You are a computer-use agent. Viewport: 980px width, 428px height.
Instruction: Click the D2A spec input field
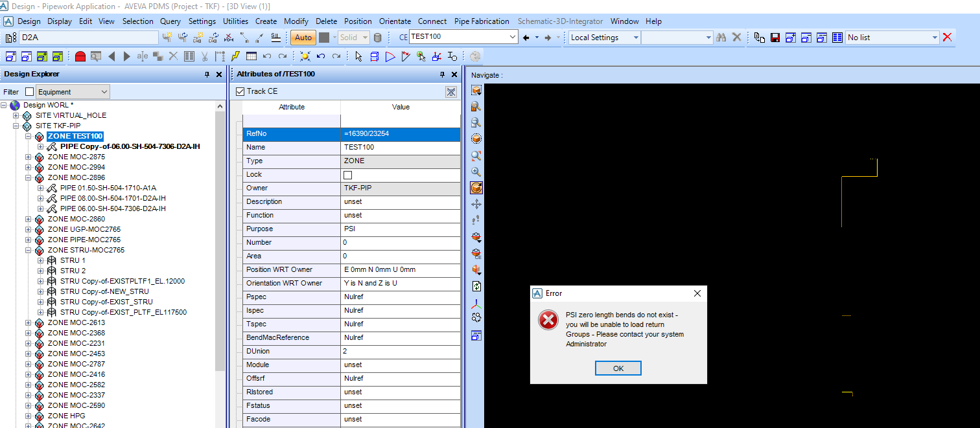pos(89,38)
